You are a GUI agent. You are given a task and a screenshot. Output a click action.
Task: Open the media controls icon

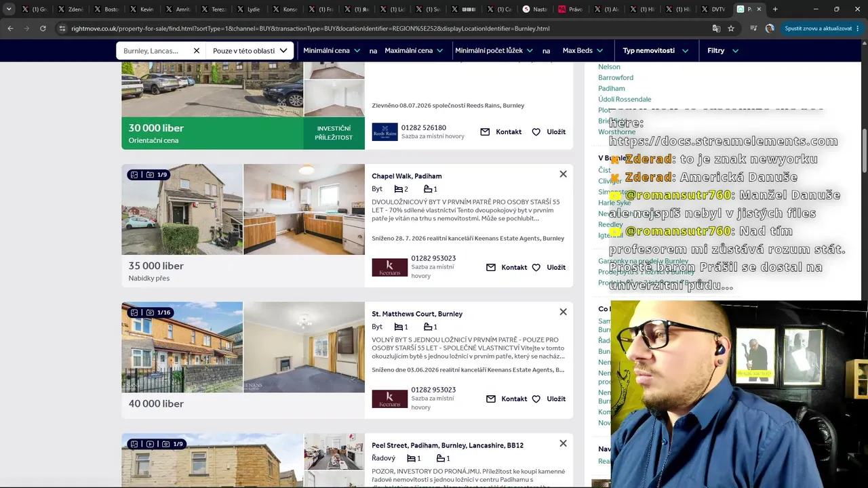pyautogui.click(x=753, y=28)
